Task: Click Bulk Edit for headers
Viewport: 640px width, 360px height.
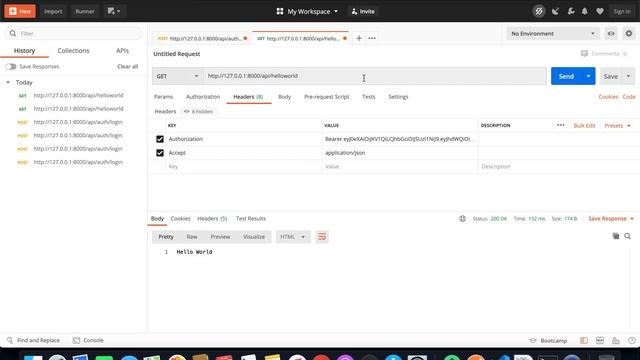Action: (584, 126)
